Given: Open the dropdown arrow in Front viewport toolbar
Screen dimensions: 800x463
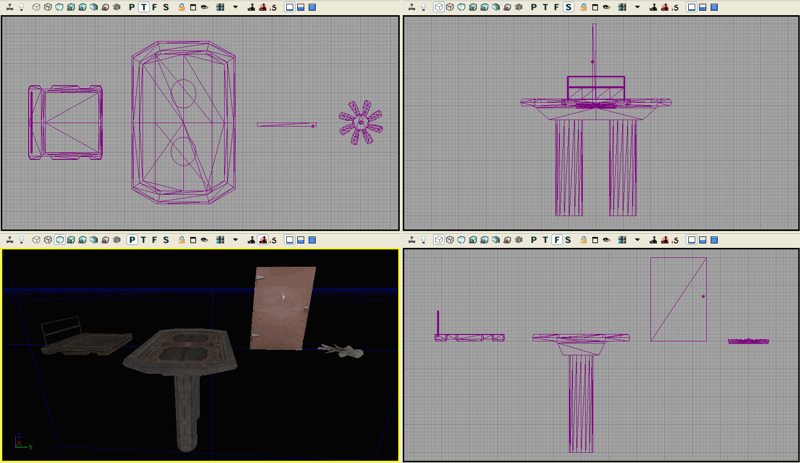Looking at the screenshot, I should pyautogui.click(x=637, y=240).
